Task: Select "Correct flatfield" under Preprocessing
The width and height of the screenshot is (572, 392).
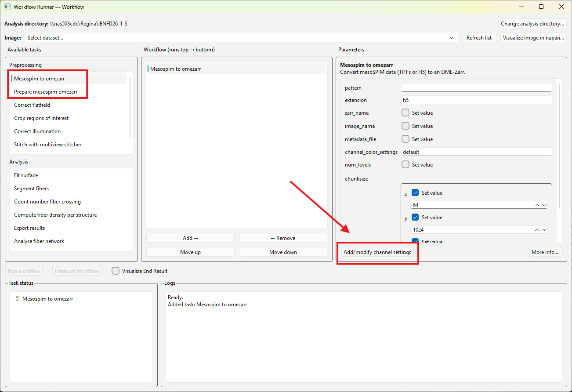Action: pos(32,105)
